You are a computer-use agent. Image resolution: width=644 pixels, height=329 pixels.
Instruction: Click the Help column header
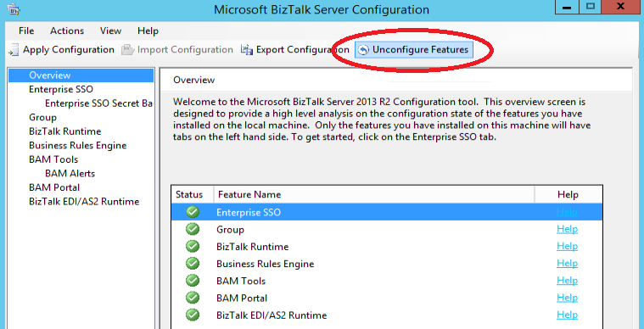click(x=568, y=194)
